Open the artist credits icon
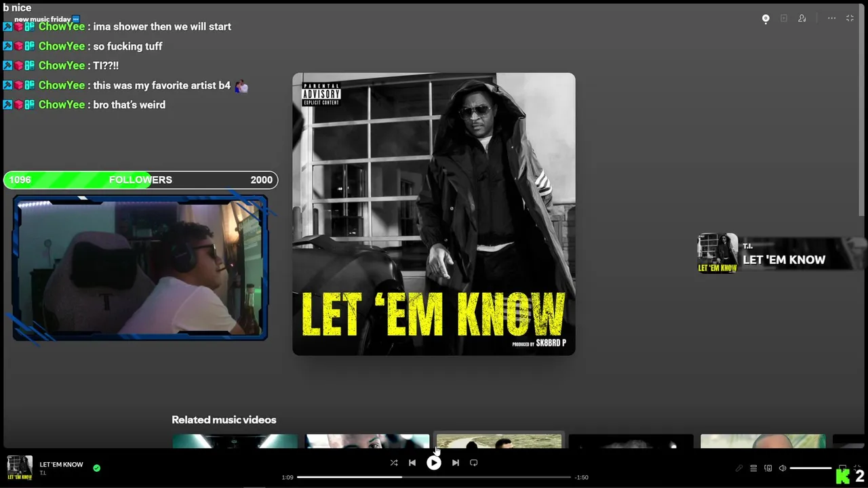The image size is (868, 488). [x=802, y=18]
